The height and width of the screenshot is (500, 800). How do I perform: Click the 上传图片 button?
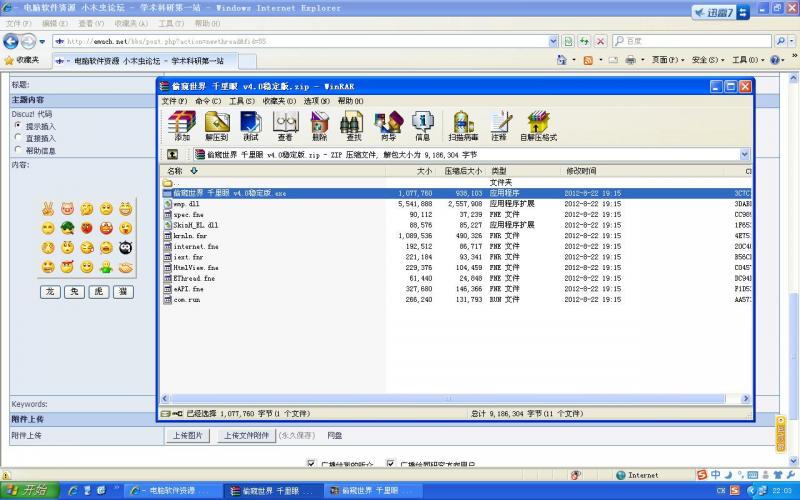tap(188, 435)
